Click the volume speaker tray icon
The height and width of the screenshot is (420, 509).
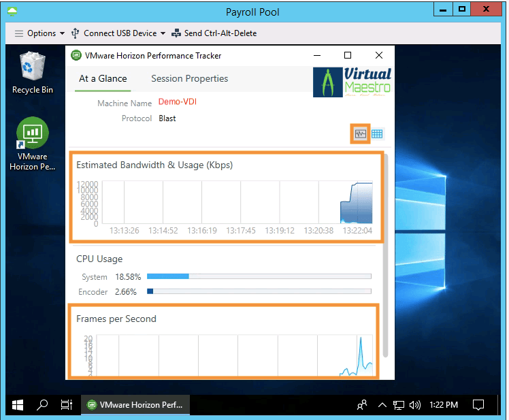tap(415, 404)
